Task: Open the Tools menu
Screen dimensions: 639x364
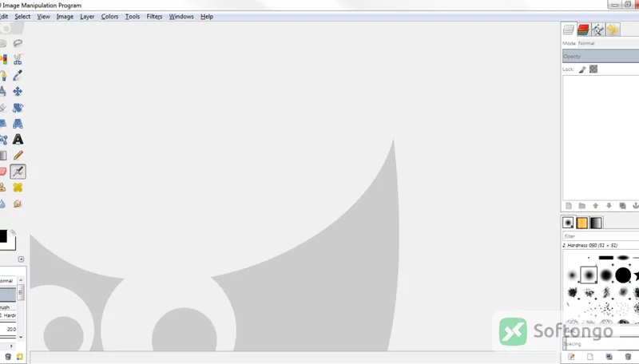Action: (x=133, y=17)
